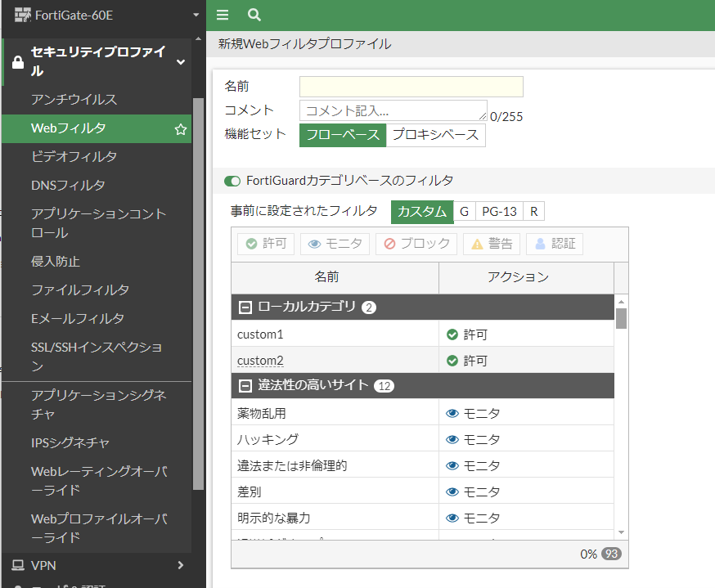Click the category table vertical scrollbar
Viewport: 715px width, 588px height.
[x=621, y=319]
